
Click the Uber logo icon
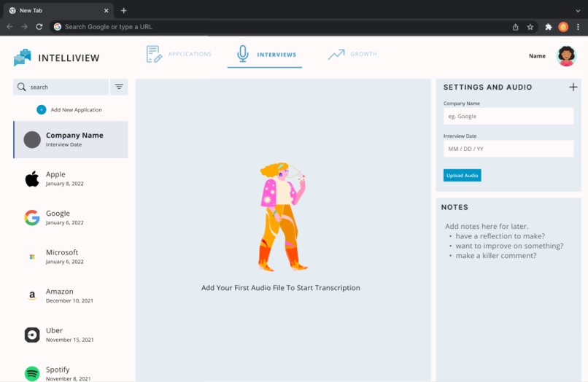tap(32, 335)
